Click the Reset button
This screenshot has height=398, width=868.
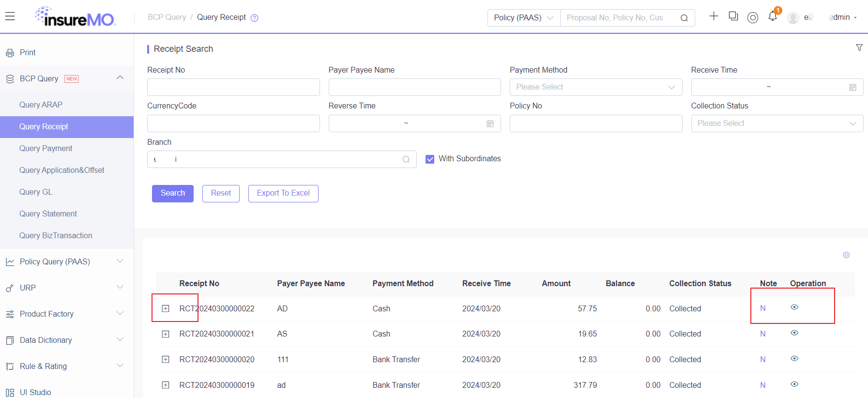(x=221, y=194)
